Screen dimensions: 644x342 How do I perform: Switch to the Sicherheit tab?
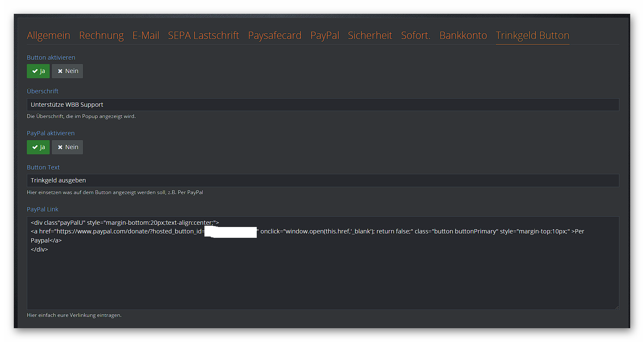(370, 35)
